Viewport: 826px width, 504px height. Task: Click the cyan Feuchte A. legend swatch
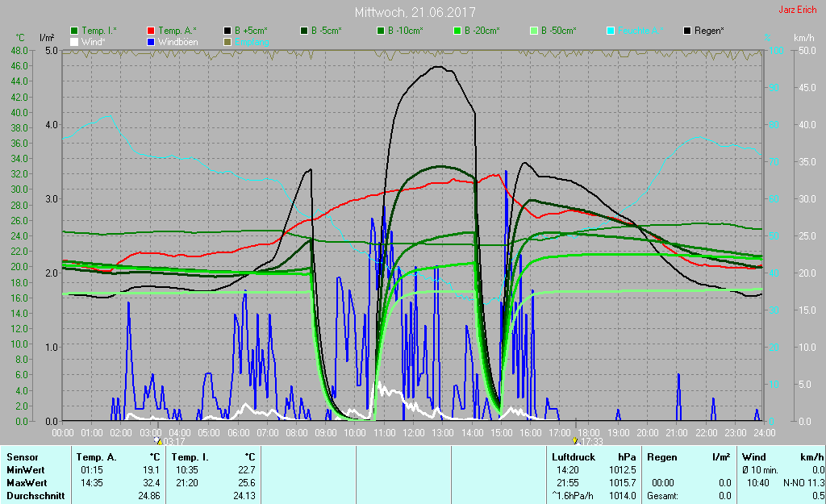coord(611,31)
